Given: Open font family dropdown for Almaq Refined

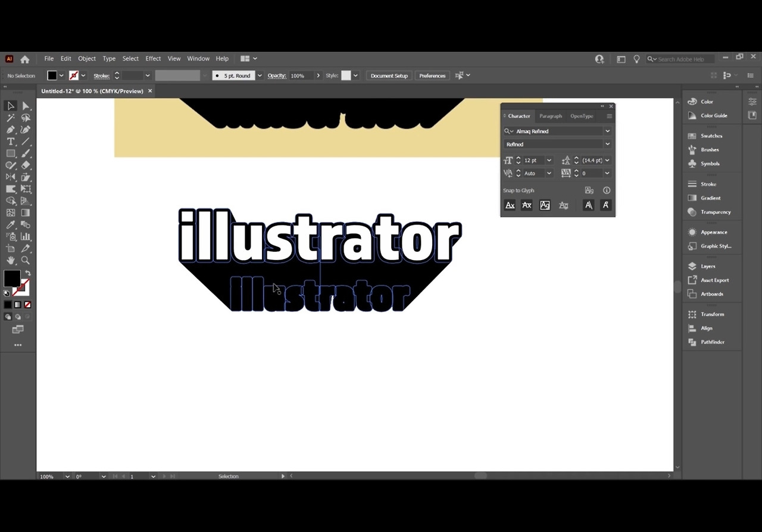Looking at the screenshot, I should coord(607,132).
